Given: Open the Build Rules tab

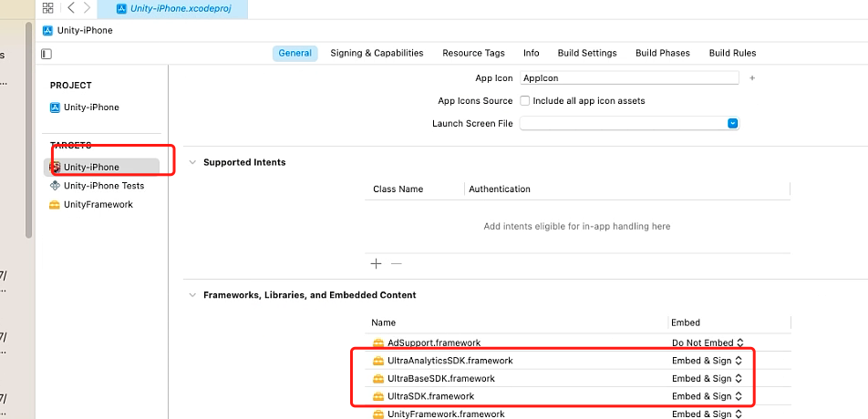Looking at the screenshot, I should (732, 53).
